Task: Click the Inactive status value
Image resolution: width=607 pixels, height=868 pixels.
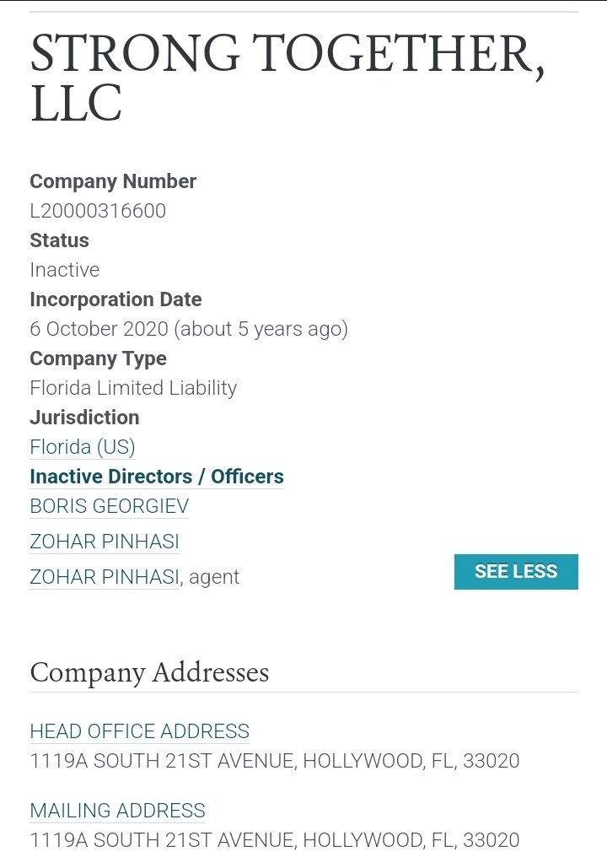Action: tap(65, 270)
